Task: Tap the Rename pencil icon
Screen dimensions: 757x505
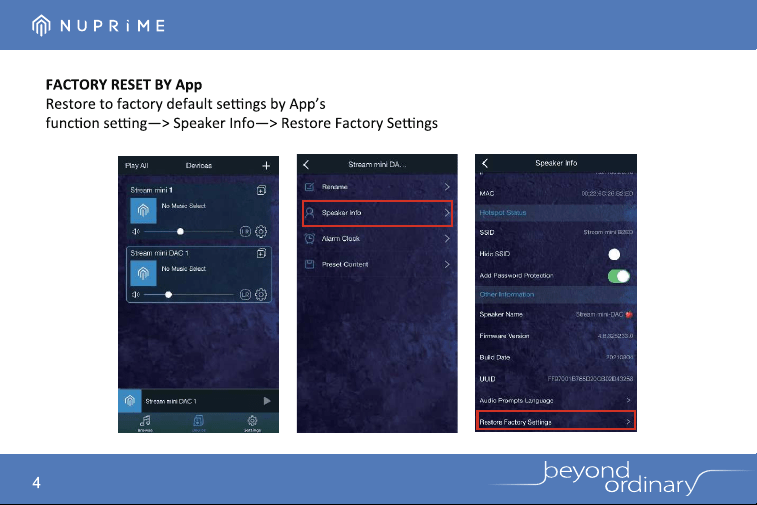Action: (x=309, y=187)
